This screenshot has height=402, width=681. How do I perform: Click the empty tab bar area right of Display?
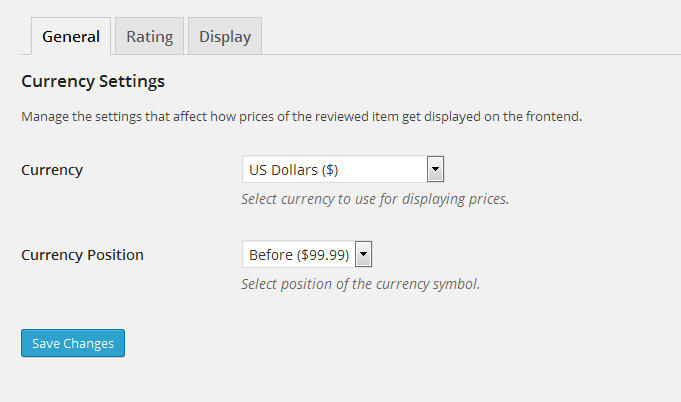click(x=470, y=37)
